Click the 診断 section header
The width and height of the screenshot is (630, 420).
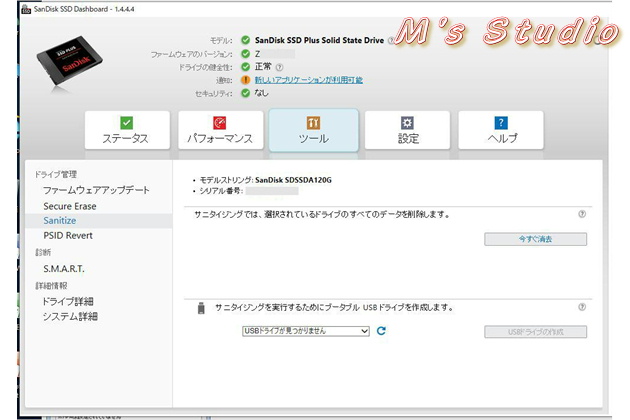pos(43,252)
